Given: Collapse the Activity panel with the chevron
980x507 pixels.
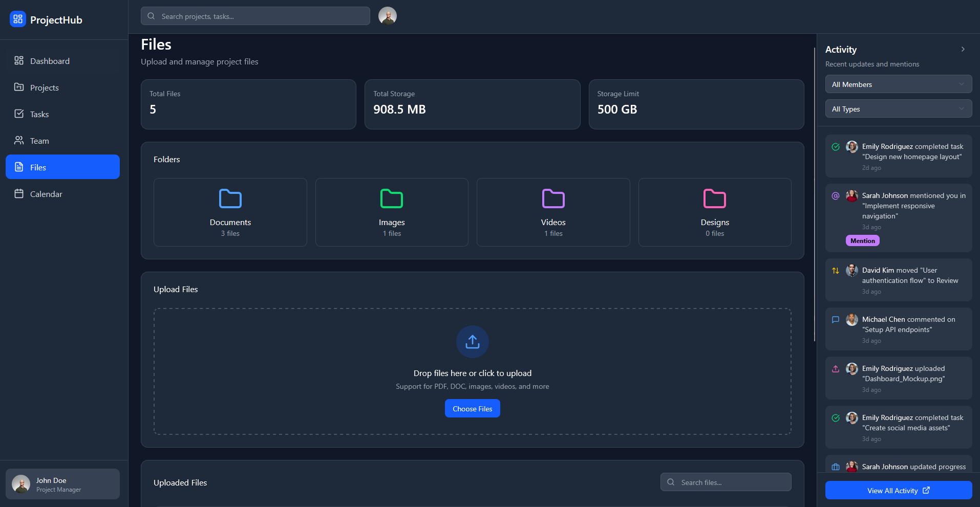Looking at the screenshot, I should (x=963, y=49).
